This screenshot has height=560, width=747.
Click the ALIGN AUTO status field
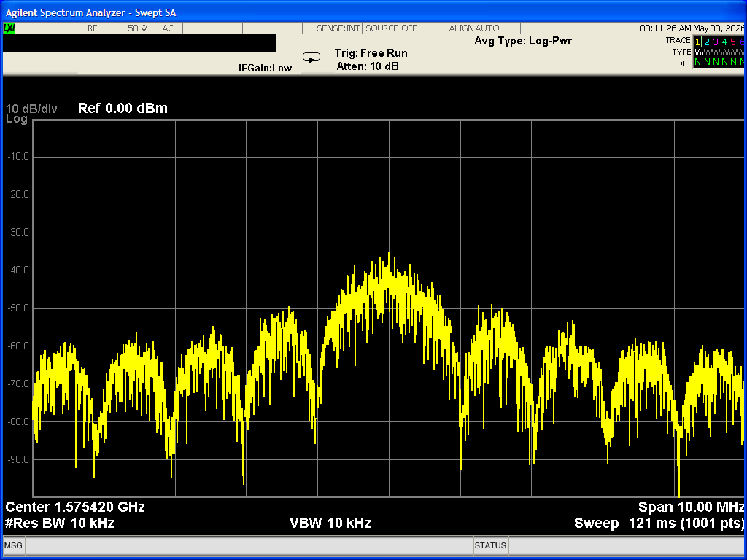coord(474,28)
